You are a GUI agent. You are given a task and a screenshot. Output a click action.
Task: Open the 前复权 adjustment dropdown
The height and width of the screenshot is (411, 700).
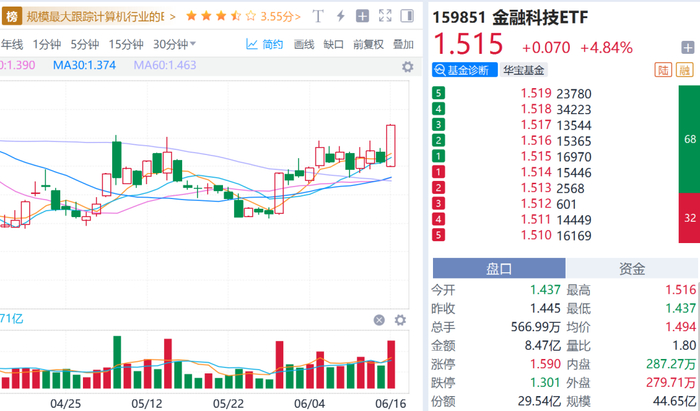pos(367,44)
